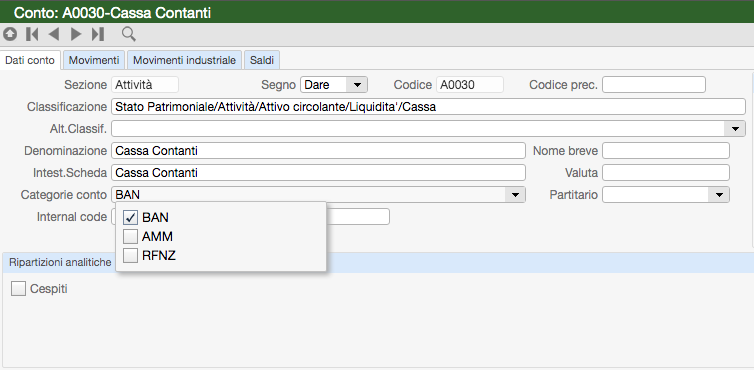Switch to the Dati conto tab
Image resolution: width=754 pixels, height=370 pixels.
(30, 61)
